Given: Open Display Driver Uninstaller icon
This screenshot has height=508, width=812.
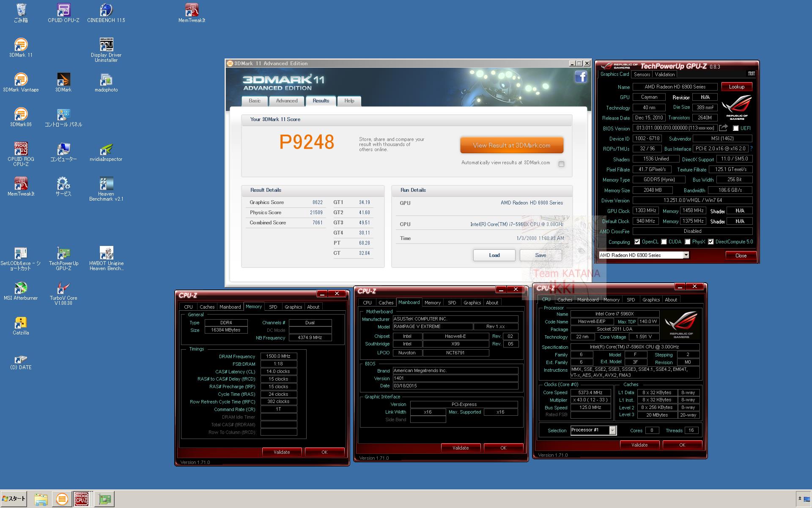Looking at the screenshot, I should tap(106, 50).
